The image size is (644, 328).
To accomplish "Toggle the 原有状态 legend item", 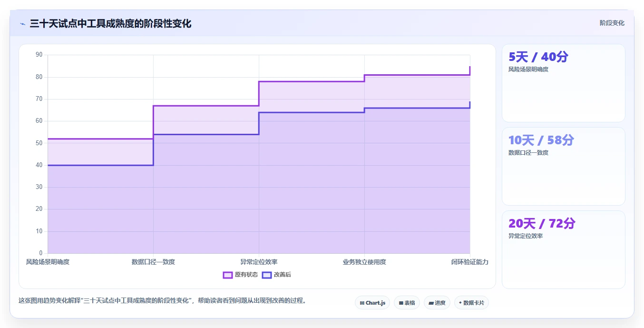I will 241,275.
